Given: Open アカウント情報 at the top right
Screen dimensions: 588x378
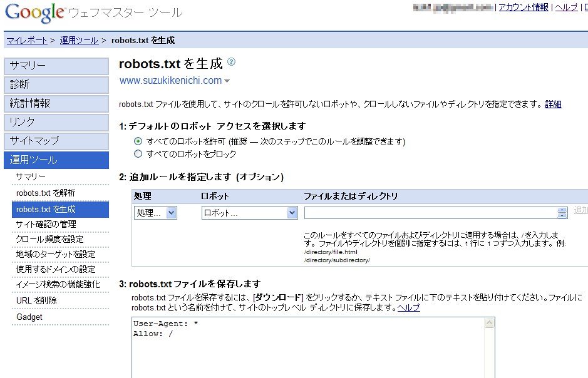Looking at the screenshot, I should [x=524, y=7].
